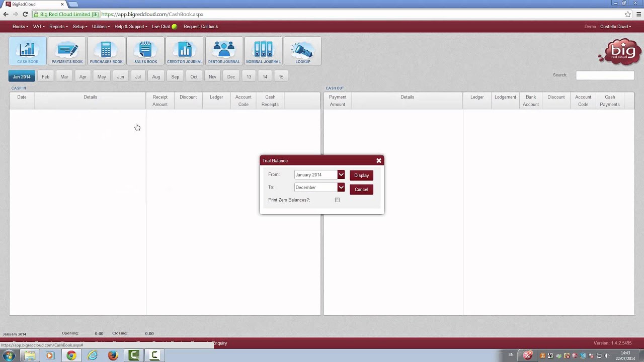Open the Debtor Journal module
The width and height of the screenshot is (644, 362).
[224, 51]
